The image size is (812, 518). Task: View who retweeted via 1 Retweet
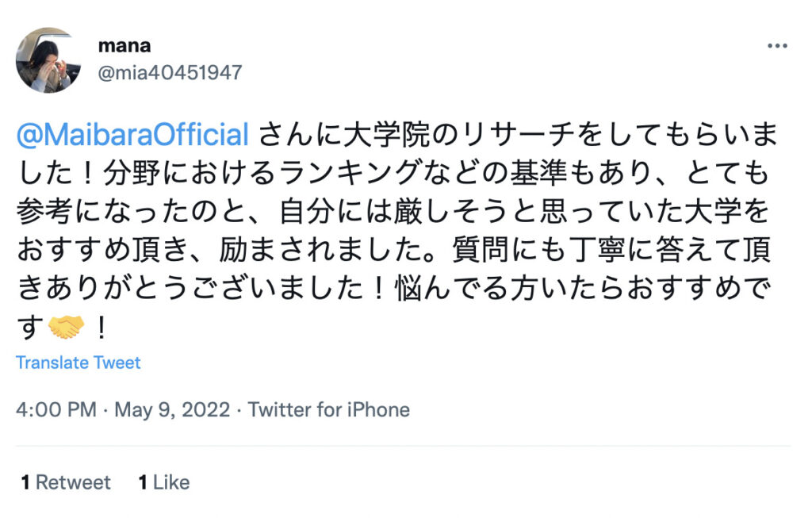(66, 482)
